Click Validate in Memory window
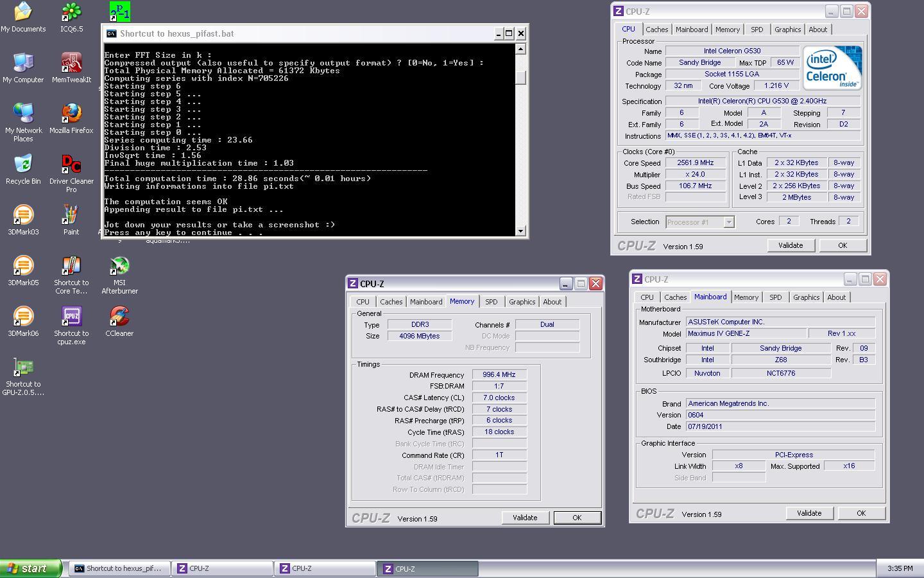Viewport: 924px width, 578px height. 525,518
